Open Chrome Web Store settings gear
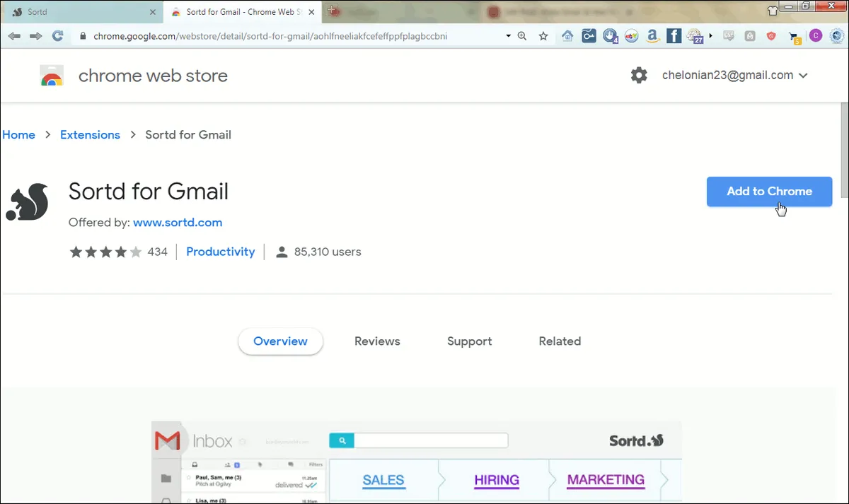Image resolution: width=849 pixels, height=504 pixels. tap(639, 75)
